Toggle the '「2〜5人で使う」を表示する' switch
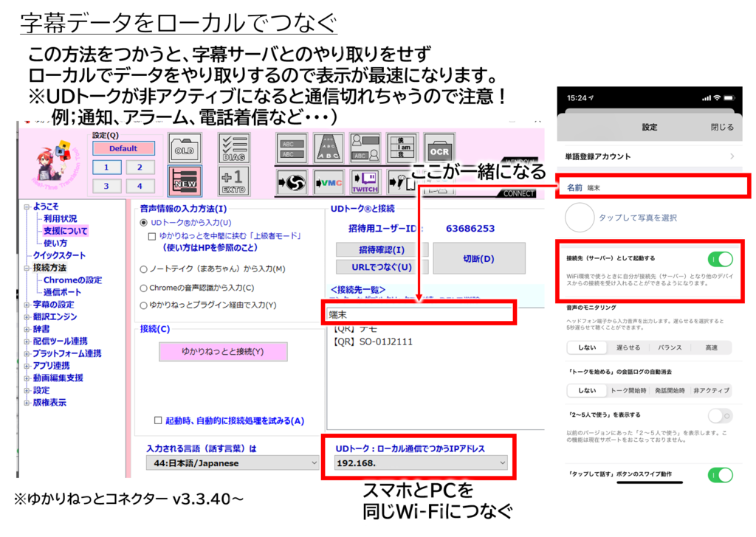The height and width of the screenshot is (537, 756). (x=721, y=415)
